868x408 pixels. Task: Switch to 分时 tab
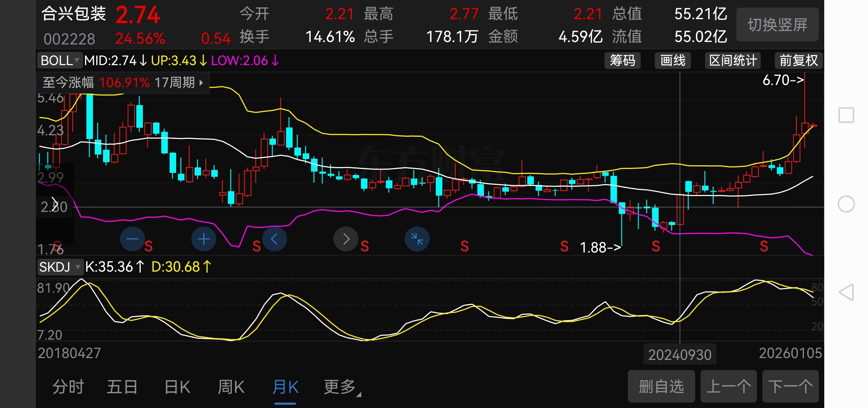(x=68, y=387)
